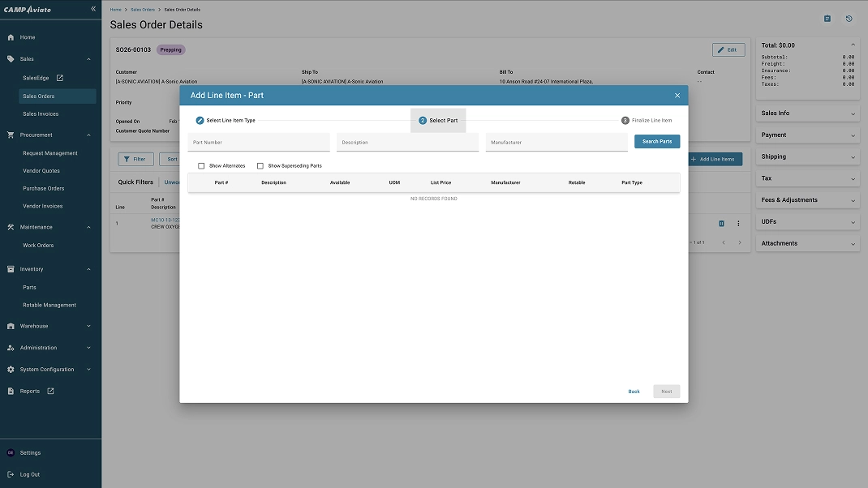Focus the Description search field
Image resolution: width=868 pixels, height=488 pixels.
[x=407, y=142]
